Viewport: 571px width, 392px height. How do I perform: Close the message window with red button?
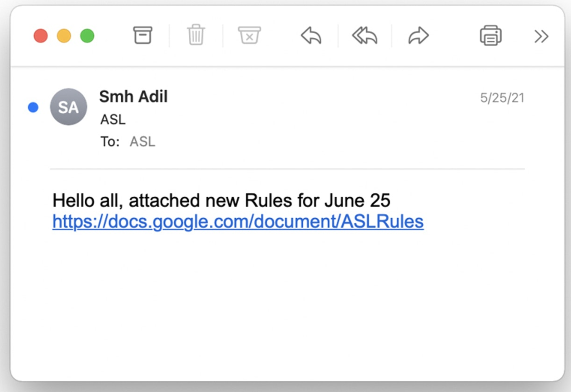41,36
